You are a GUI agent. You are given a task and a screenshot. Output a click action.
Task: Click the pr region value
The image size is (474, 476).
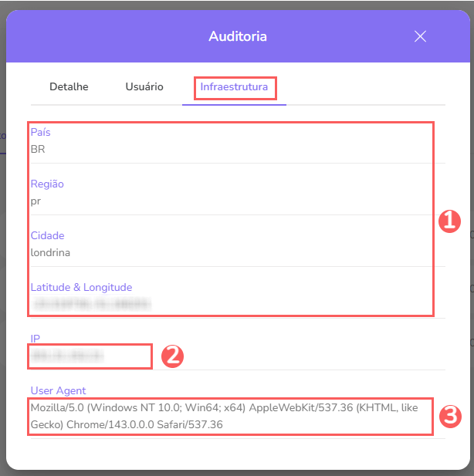click(x=36, y=201)
